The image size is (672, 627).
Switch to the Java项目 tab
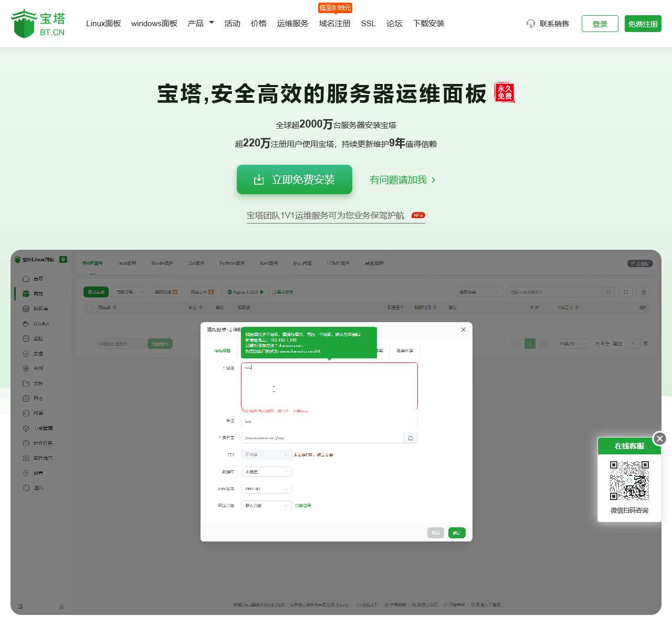127,263
